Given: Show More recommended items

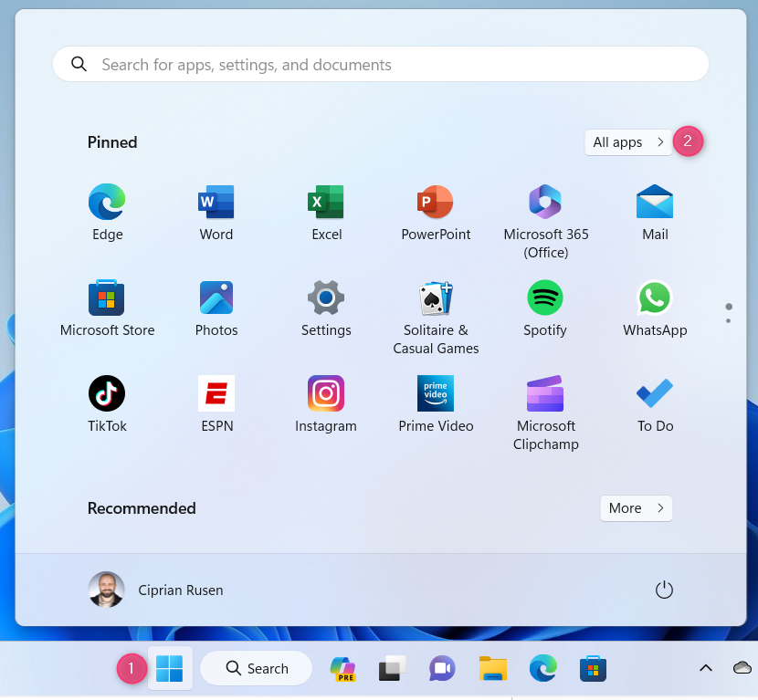Looking at the screenshot, I should point(637,508).
